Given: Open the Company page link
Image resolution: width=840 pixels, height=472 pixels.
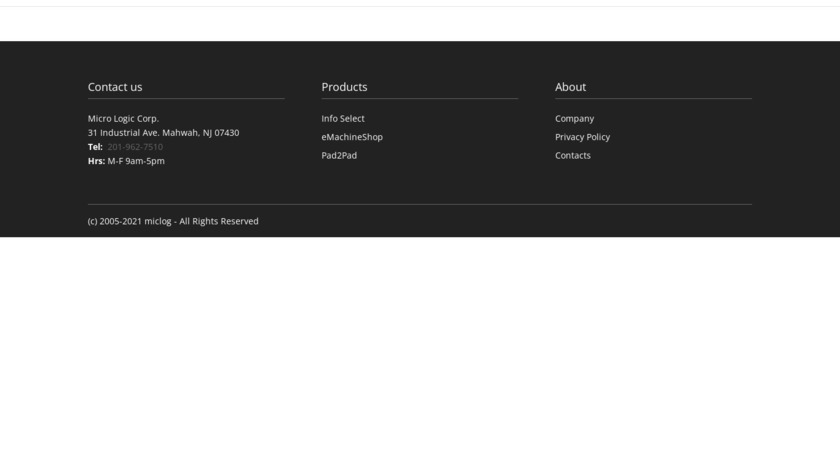Looking at the screenshot, I should [x=574, y=119].
